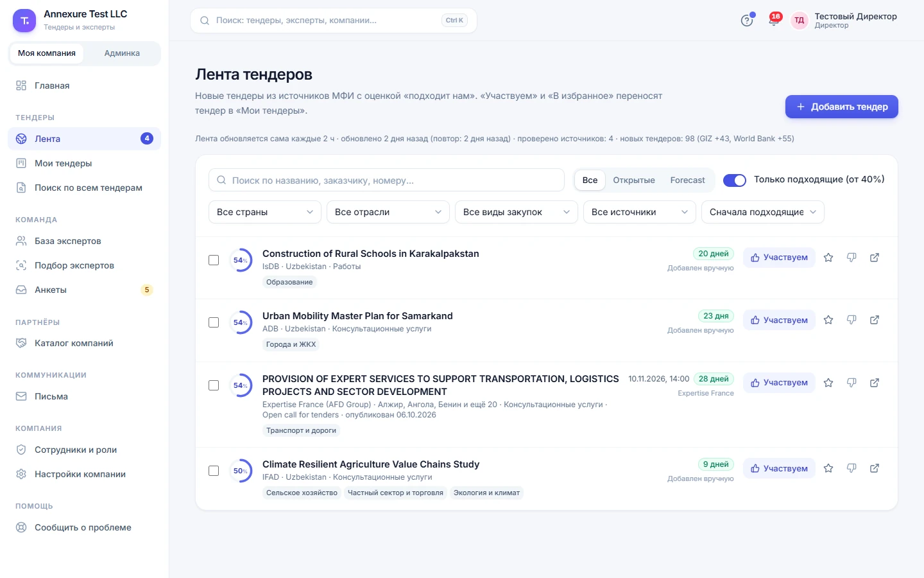
Task: Select the Construction of Rural Schools checkbox
Action: click(x=214, y=260)
